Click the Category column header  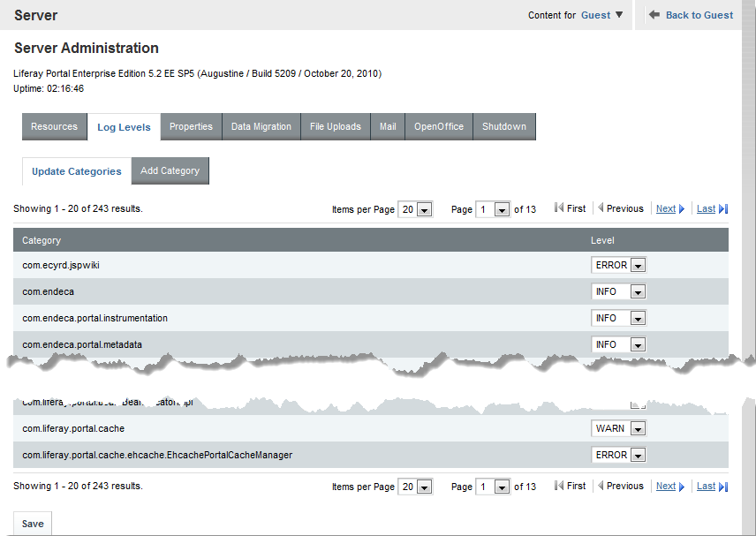point(42,240)
